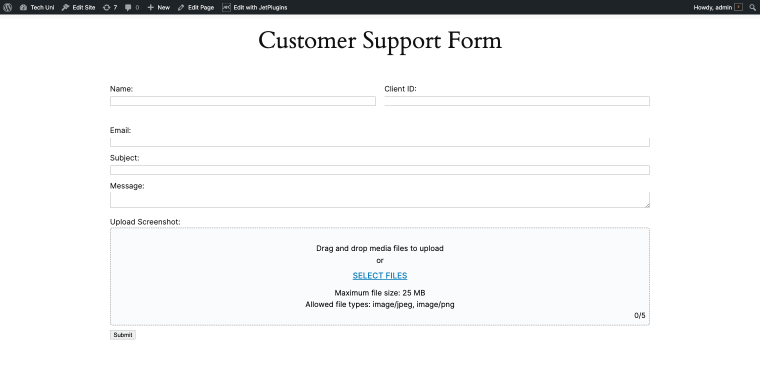Click the screenshot upload drop zone
The image size is (760, 380).
click(x=380, y=276)
